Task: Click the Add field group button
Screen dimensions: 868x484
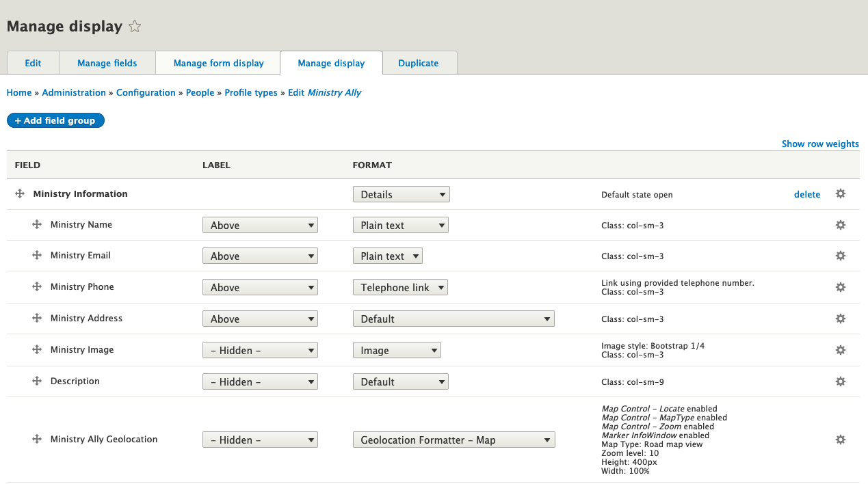Action: [55, 120]
